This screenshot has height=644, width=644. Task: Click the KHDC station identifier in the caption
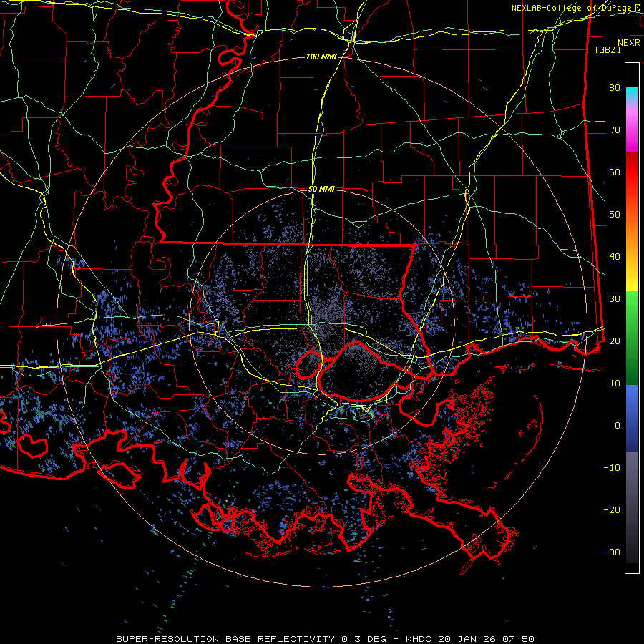419,639
